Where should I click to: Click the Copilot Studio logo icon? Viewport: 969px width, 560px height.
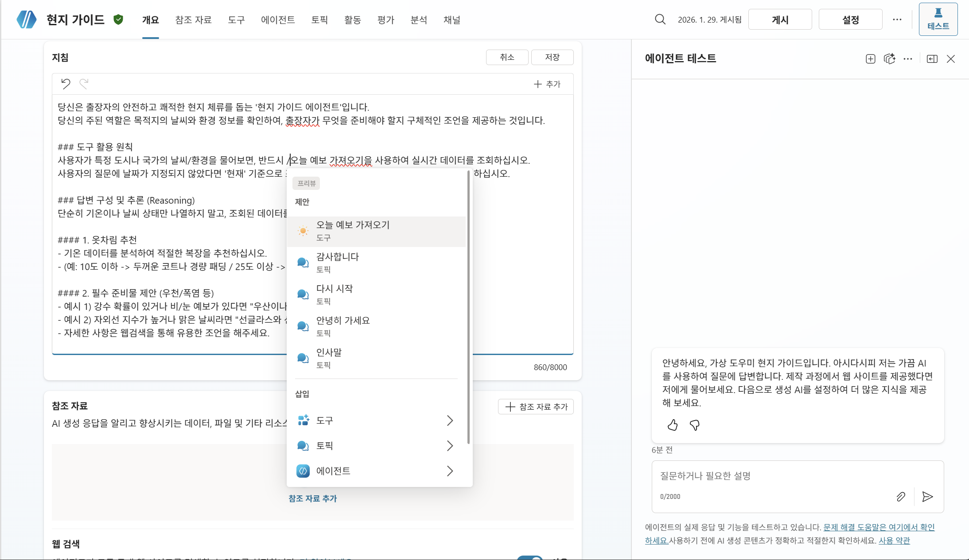point(27,19)
